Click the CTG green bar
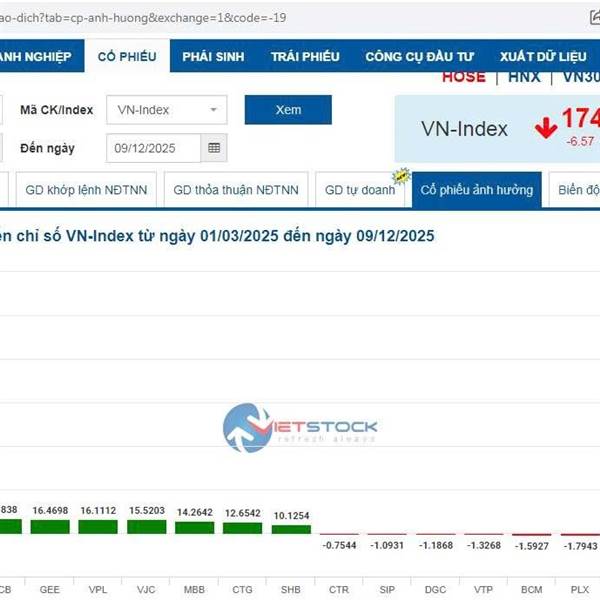Image resolution: width=600 pixels, height=600 pixels. tap(243, 528)
